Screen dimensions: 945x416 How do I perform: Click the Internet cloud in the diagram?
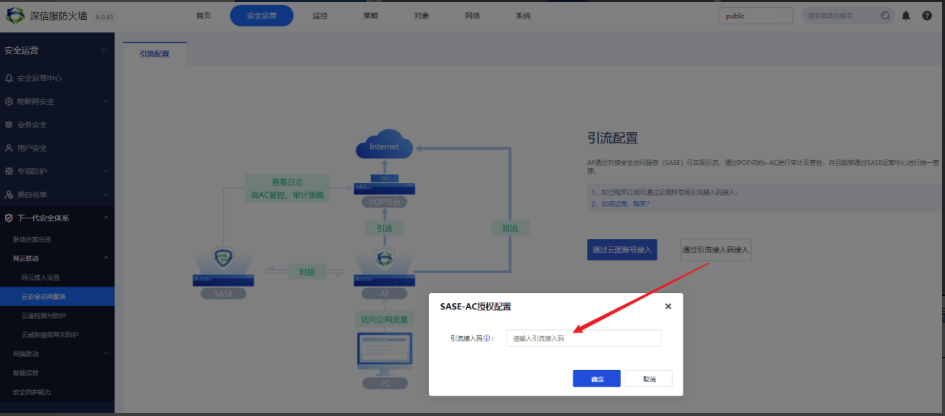[384, 145]
